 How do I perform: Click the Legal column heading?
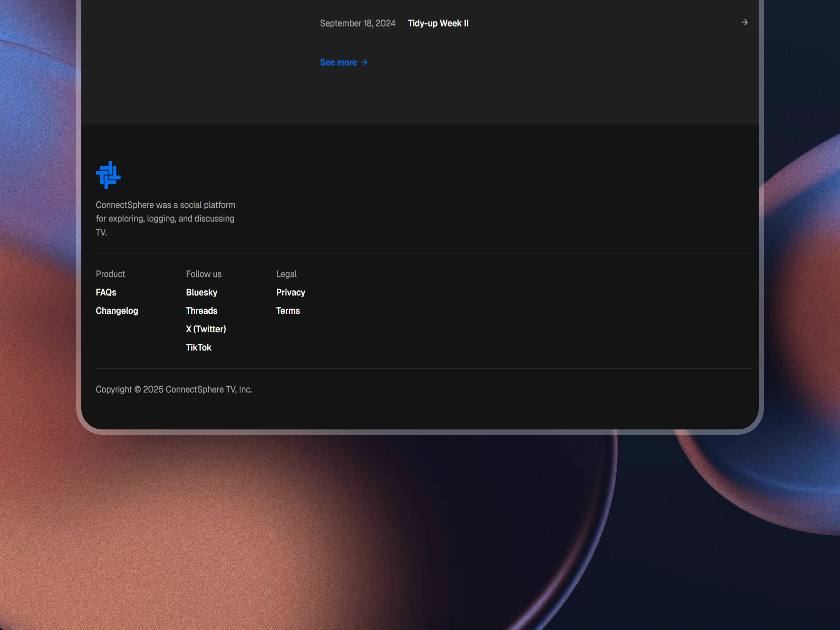tap(286, 274)
